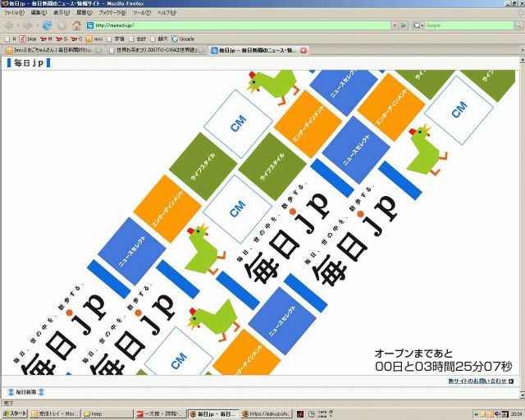The width and height of the screenshot is (525, 420).
Task: Click the site favicon in the address bar
Action: (x=90, y=25)
